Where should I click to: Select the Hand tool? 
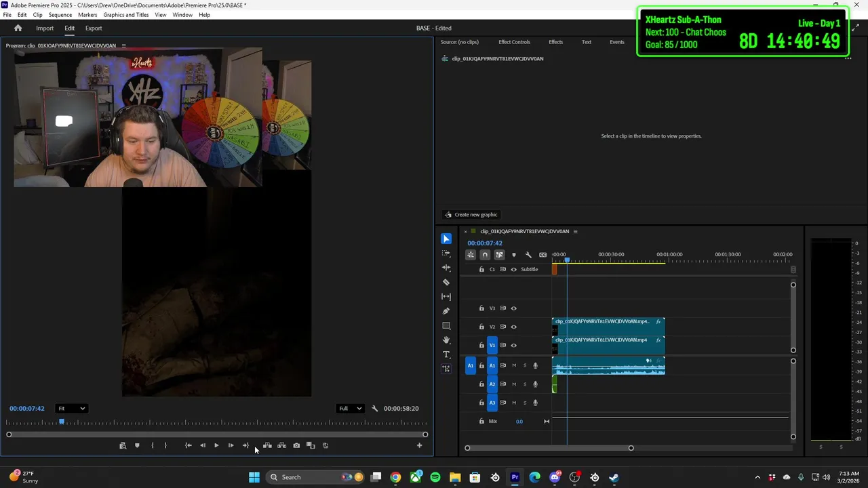click(x=446, y=340)
